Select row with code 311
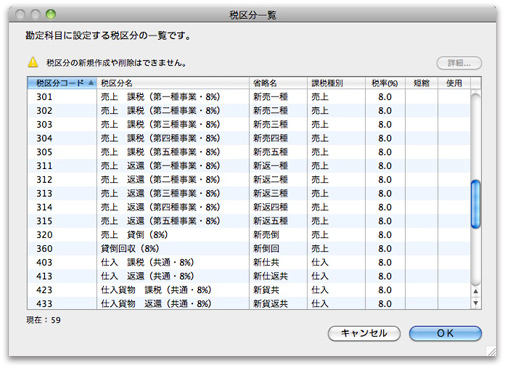 coord(249,166)
